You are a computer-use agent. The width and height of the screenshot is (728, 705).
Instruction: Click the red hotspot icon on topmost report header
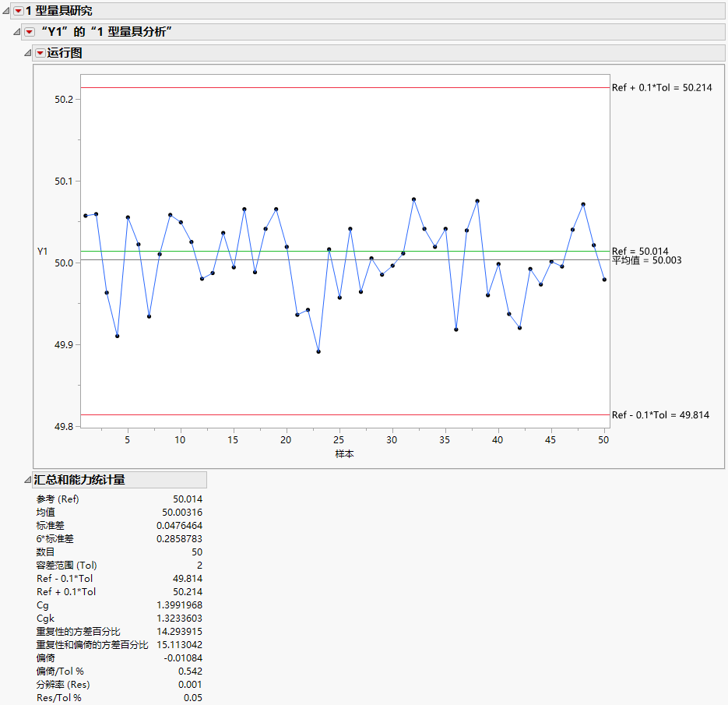pyautogui.click(x=17, y=11)
